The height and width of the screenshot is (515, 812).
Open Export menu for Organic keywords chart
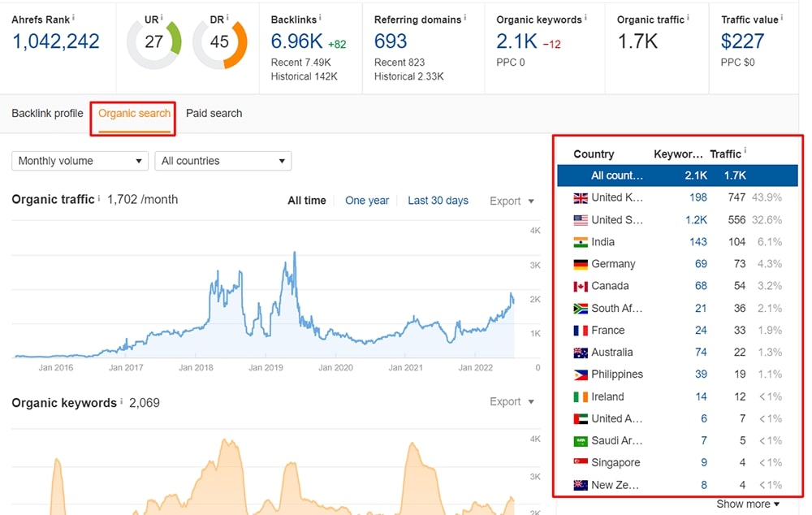point(512,401)
